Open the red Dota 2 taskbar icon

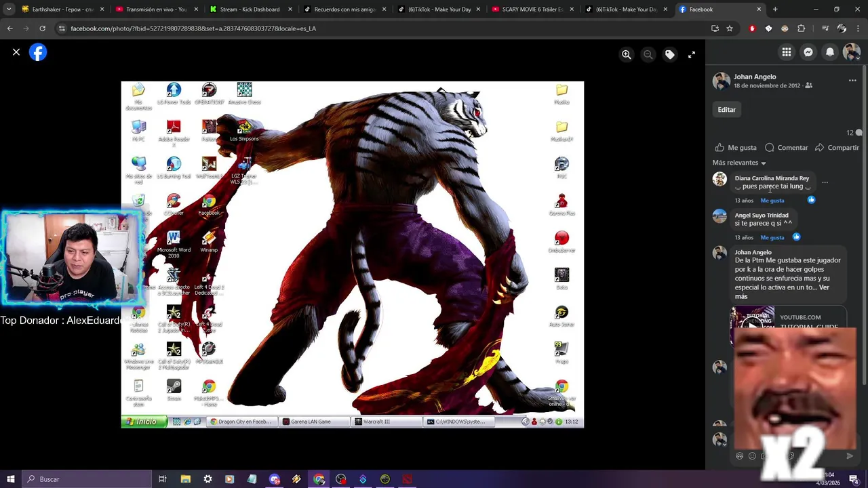(x=407, y=479)
